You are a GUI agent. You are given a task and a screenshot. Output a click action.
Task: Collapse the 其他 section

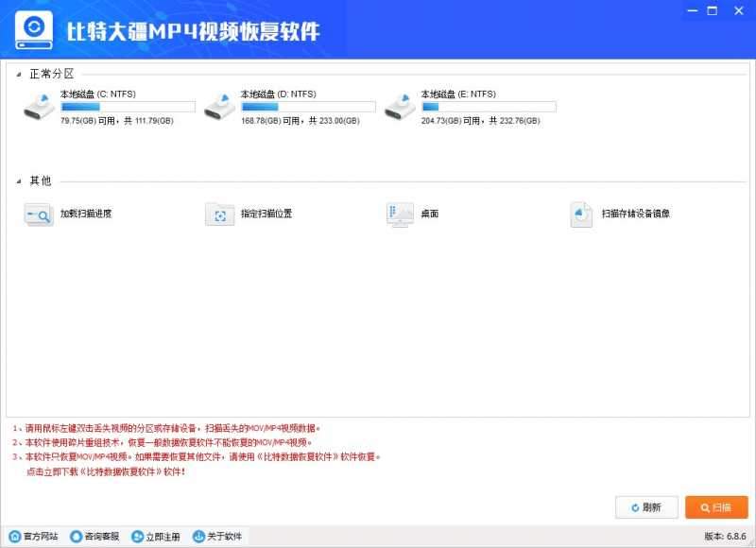(x=21, y=180)
